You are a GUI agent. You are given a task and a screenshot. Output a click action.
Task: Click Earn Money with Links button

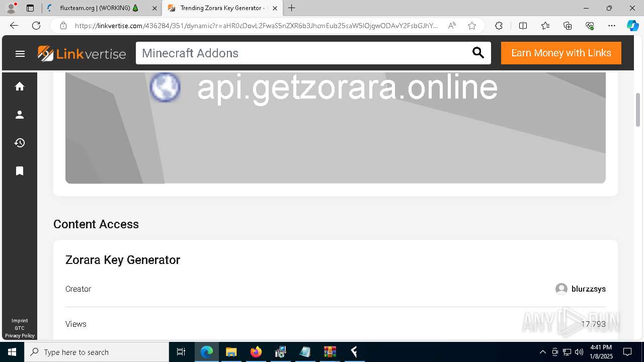561,53
